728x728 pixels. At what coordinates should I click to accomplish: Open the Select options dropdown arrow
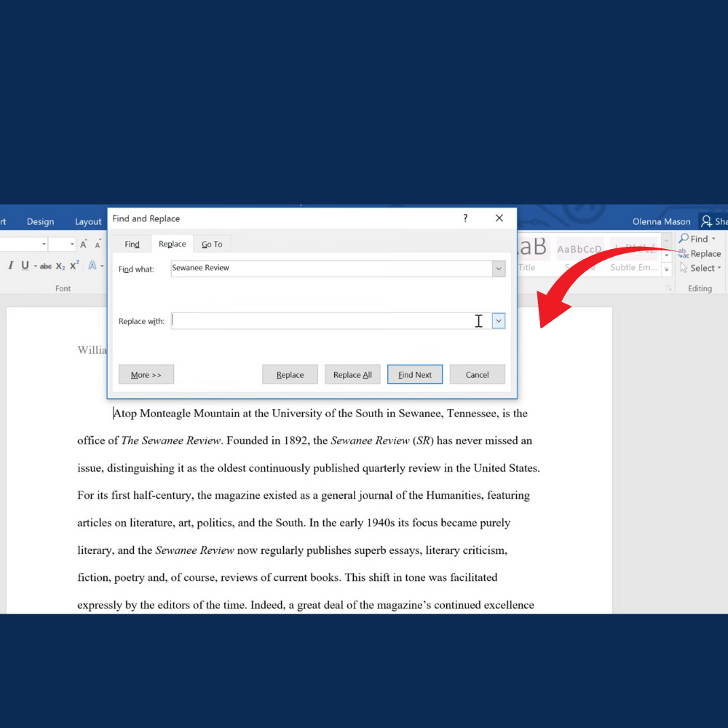tap(719, 268)
